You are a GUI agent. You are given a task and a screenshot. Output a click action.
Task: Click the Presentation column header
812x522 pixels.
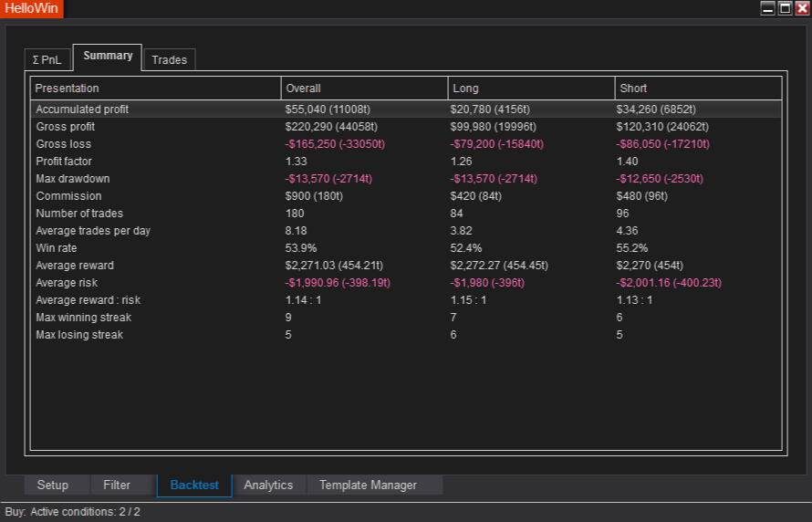click(155, 89)
